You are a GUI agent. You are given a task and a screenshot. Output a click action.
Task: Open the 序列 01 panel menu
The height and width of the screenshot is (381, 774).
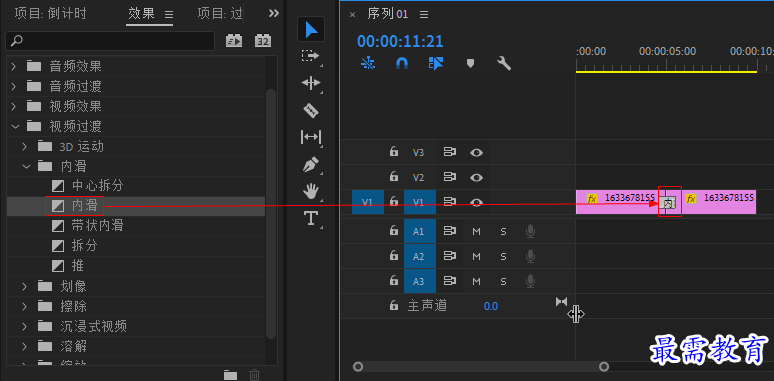tap(424, 15)
